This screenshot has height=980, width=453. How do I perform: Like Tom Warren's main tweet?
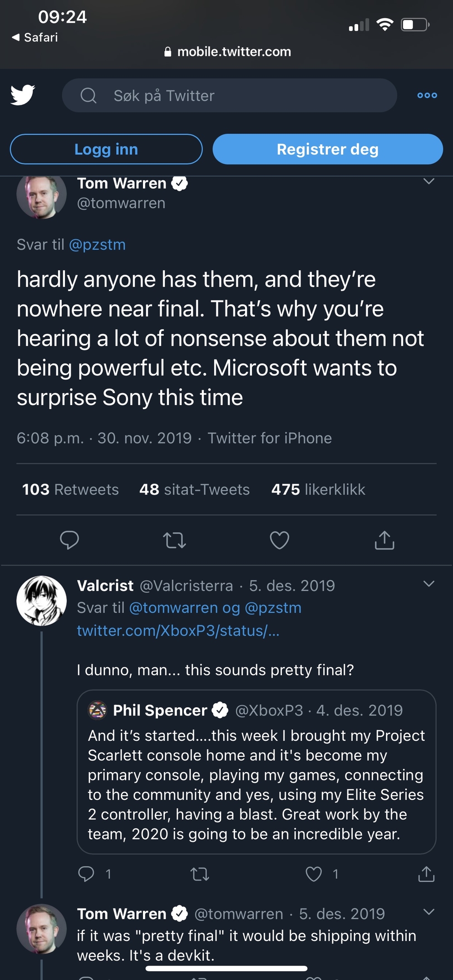(x=280, y=540)
